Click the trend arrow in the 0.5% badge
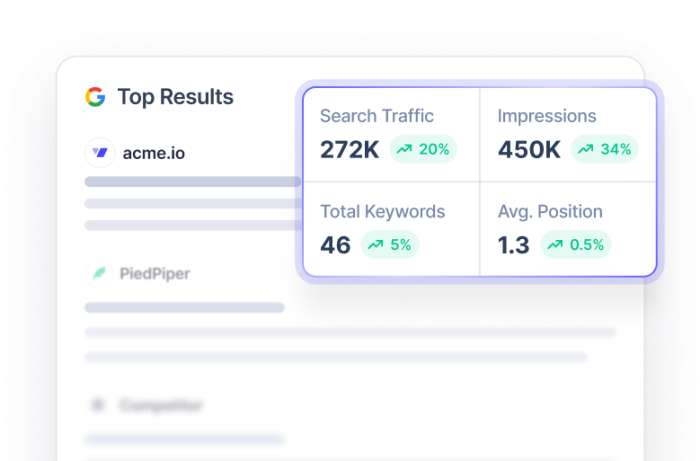This screenshot has width=700, height=461. click(x=555, y=244)
